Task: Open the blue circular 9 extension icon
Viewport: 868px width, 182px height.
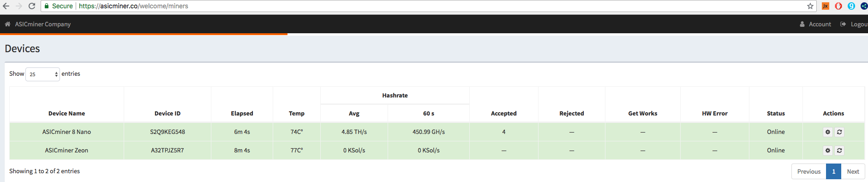Action: [851, 6]
